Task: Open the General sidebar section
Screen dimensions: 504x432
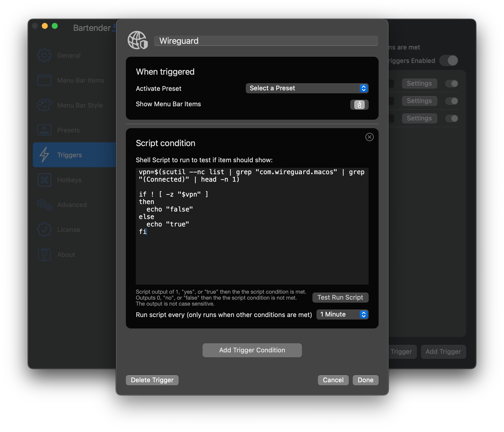Action: pyautogui.click(x=74, y=55)
